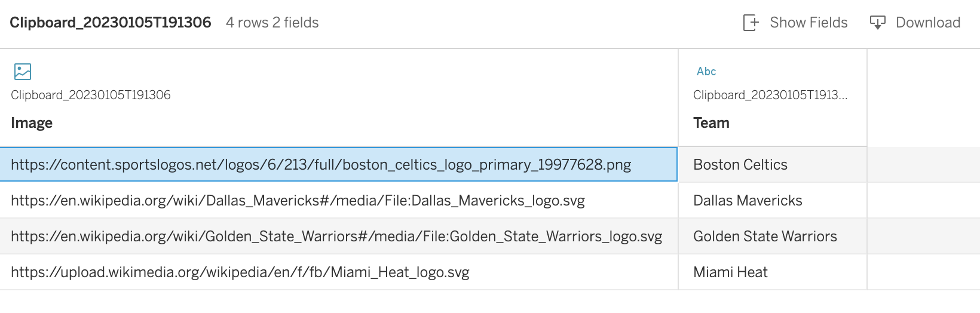Select the Boston Celtics team cell

(x=740, y=165)
